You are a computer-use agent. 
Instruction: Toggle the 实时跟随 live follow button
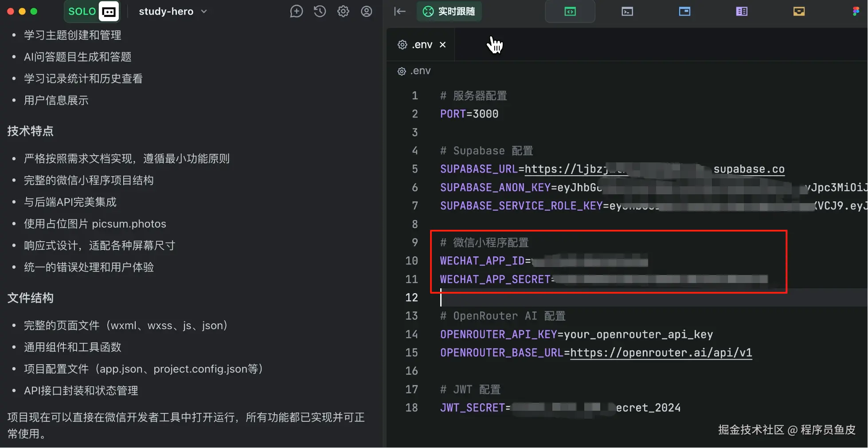click(449, 12)
